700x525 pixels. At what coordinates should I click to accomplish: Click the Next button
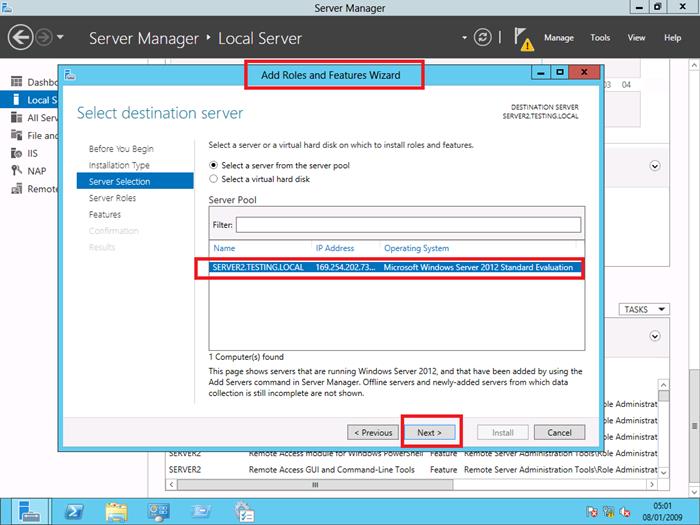click(x=429, y=432)
